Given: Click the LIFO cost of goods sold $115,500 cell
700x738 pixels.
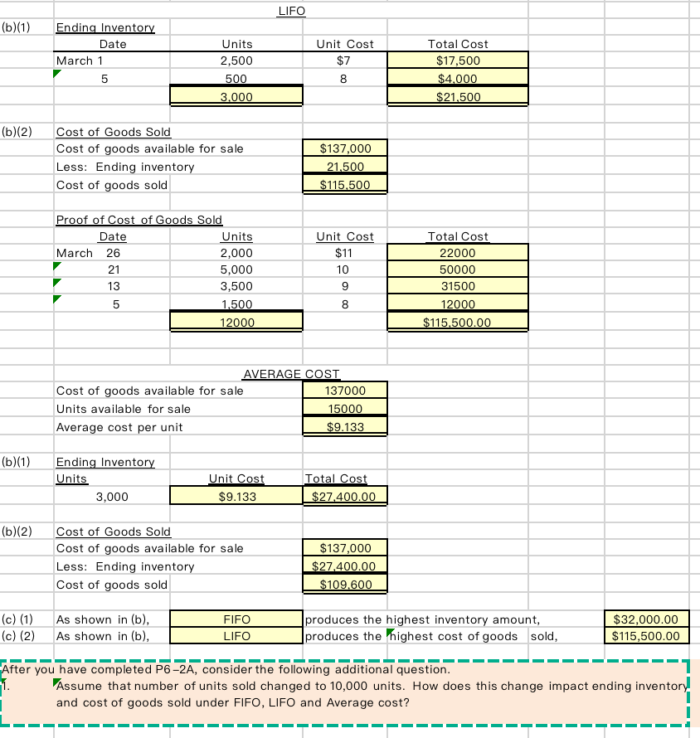Looking at the screenshot, I should coord(345,184).
